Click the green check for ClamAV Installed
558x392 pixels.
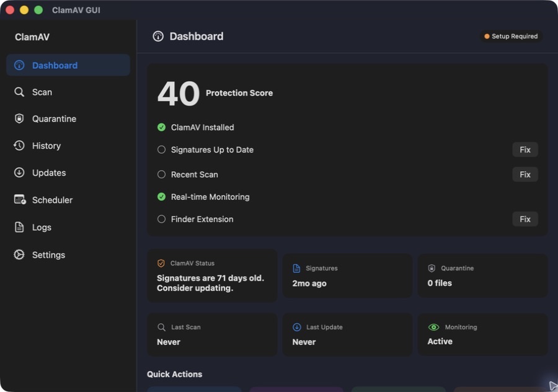click(162, 128)
